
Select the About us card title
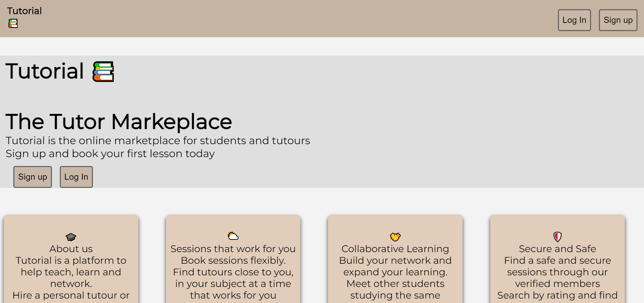(71, 249)
